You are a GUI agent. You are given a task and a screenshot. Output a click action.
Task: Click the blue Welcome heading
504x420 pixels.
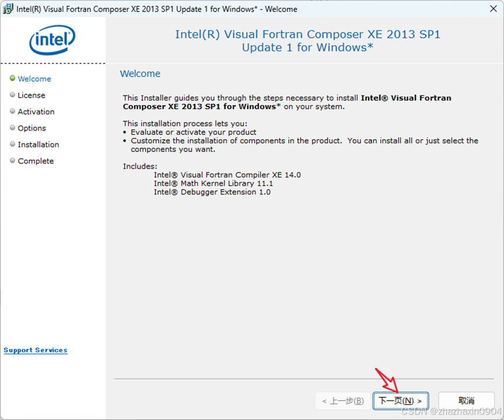140,73
